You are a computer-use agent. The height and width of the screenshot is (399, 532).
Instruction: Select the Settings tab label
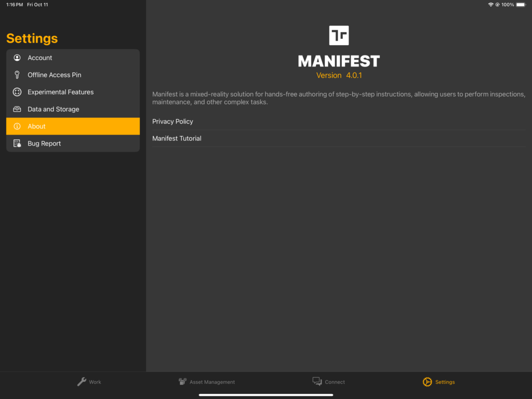click(445, 382)
